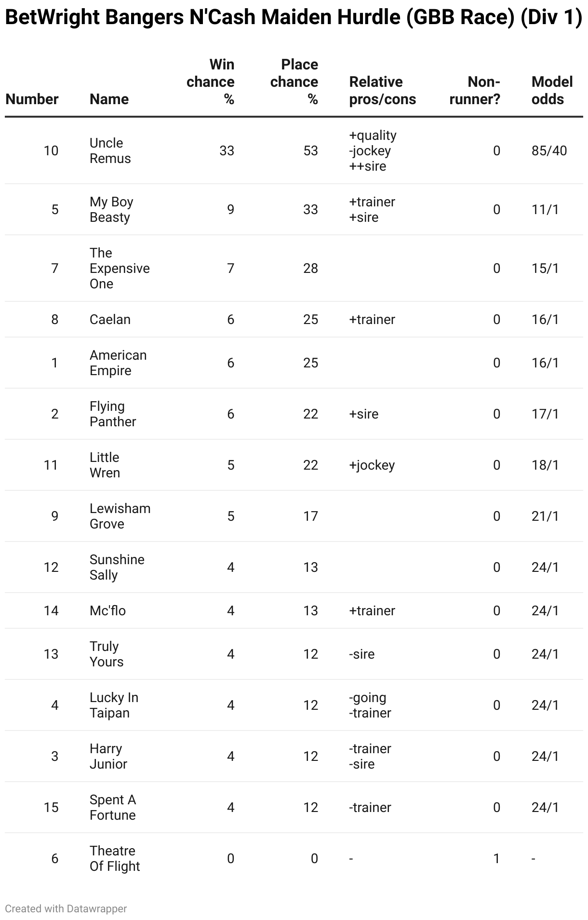Screen dimensions: 588x920
Task: Select the My Boy Beasty row name
Action: coord(111,210)
